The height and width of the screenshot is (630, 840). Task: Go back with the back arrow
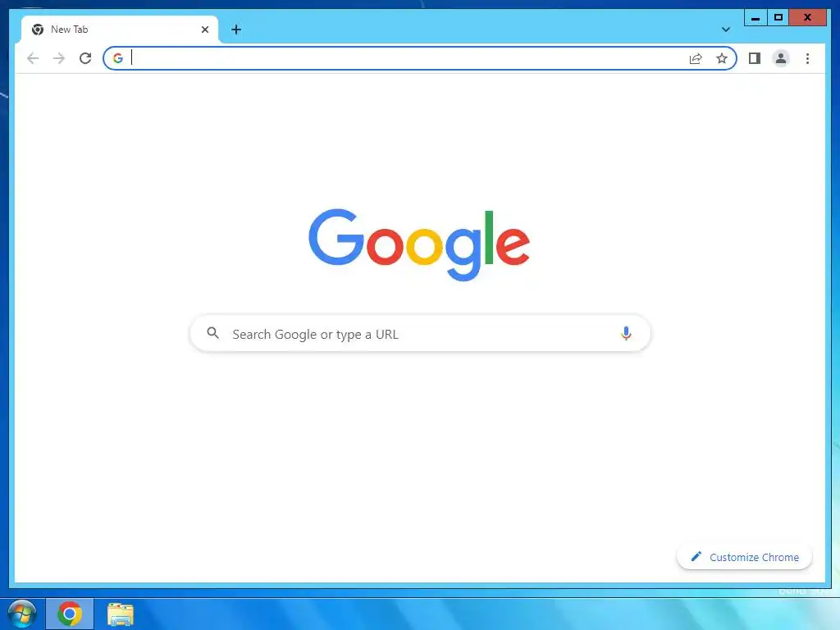(33, 58)
